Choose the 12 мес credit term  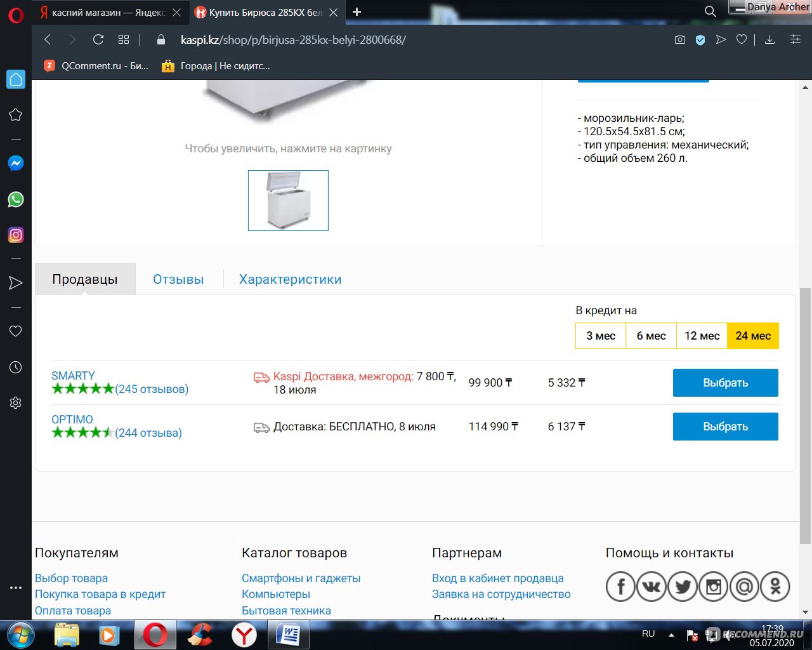[702, 336]
